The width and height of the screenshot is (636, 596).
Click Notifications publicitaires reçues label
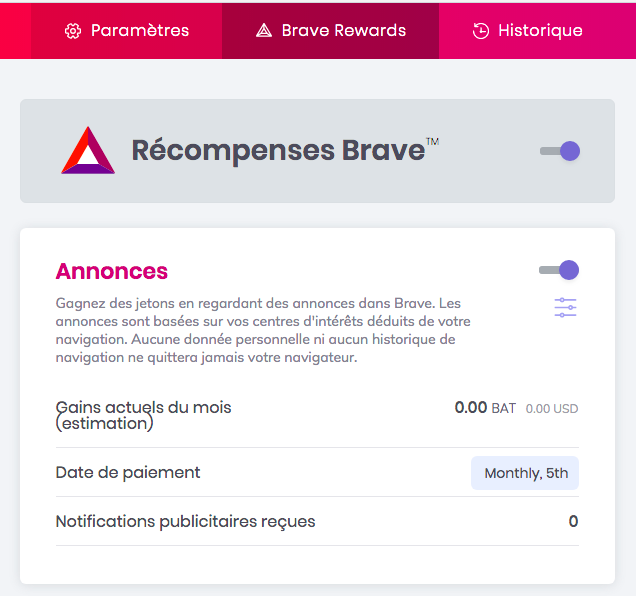pos(185,521)
